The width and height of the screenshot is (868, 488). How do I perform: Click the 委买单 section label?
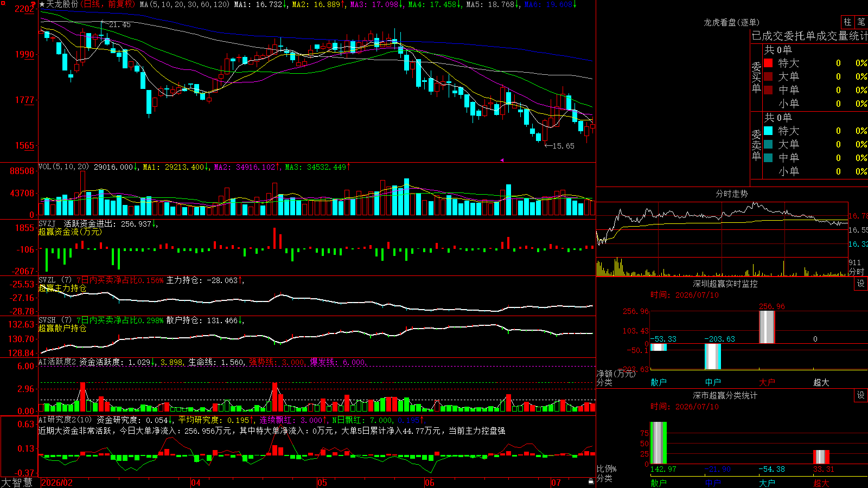pos(756,77)
